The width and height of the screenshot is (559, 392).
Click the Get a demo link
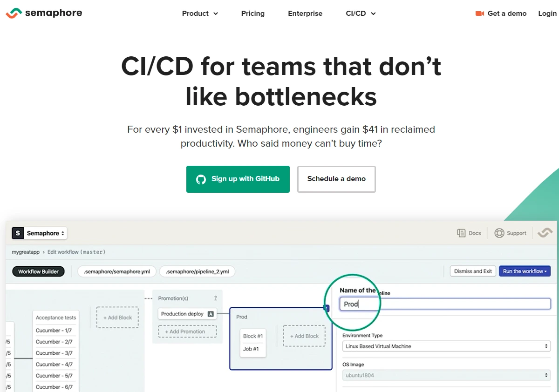[507, 14]
